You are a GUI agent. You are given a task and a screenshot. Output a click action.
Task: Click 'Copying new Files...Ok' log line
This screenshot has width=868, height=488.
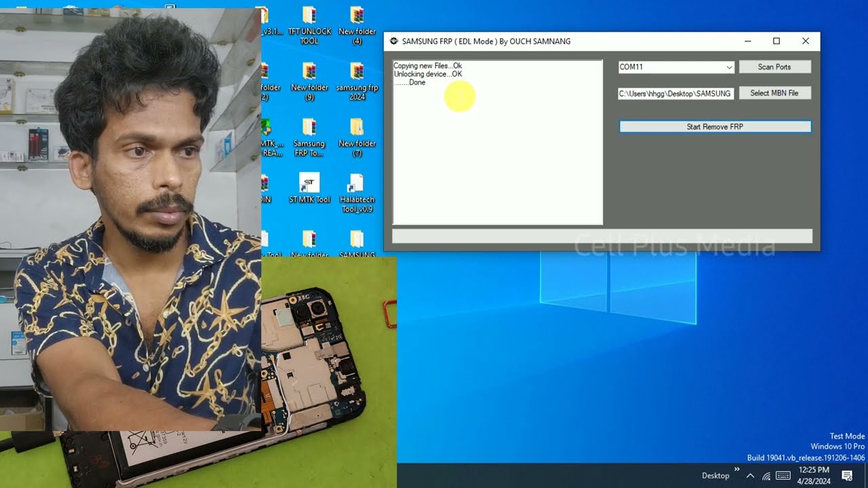tap(427, 66)
